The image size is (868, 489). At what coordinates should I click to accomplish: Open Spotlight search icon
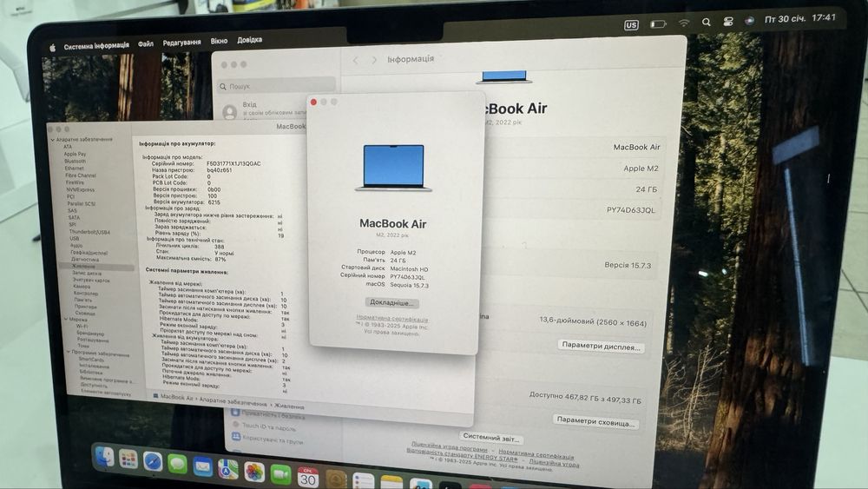click(x=706, y=23)
